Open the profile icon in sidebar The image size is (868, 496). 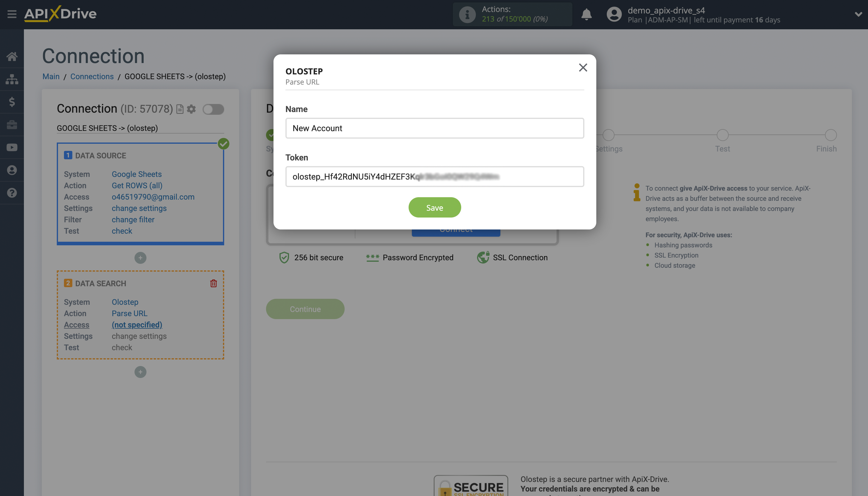12,170
